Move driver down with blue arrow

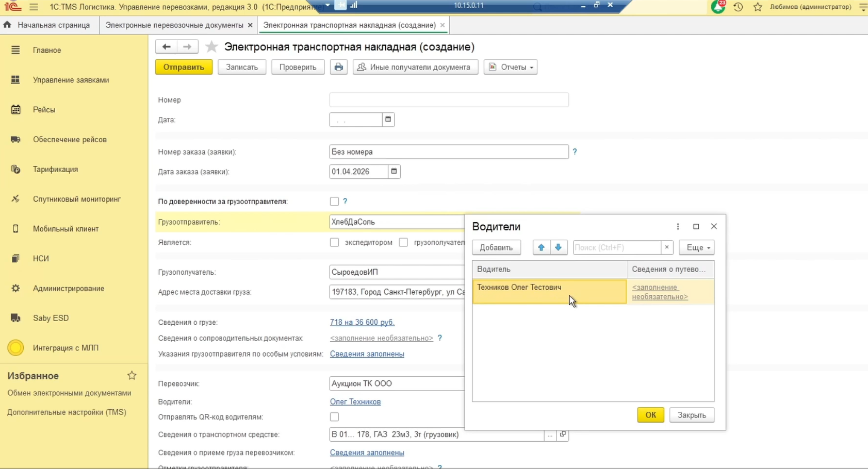coord(558,247)
